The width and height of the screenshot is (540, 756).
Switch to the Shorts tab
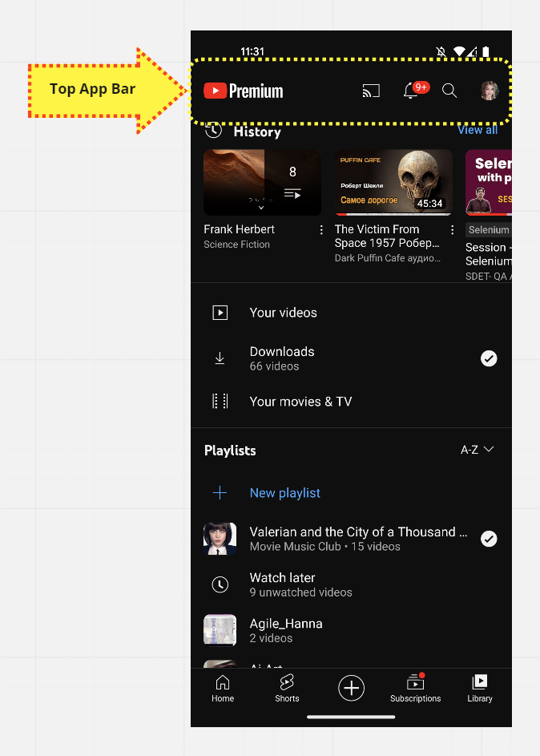coord(287,689)
